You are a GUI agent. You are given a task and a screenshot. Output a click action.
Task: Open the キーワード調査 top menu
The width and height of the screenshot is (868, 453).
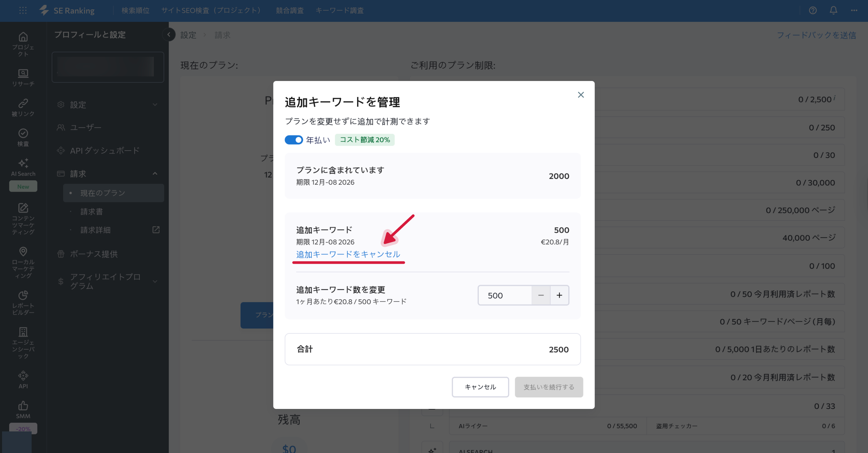point(339,10)
